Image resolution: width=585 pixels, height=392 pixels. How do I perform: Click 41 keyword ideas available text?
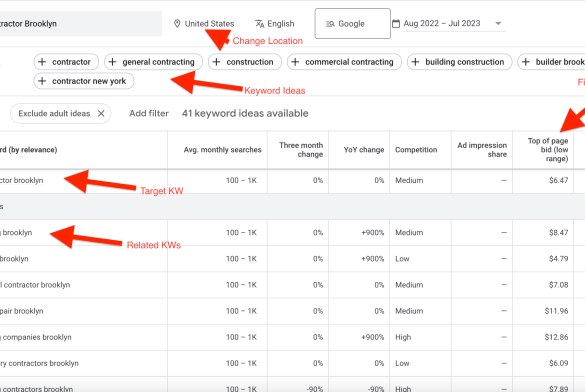245,113
